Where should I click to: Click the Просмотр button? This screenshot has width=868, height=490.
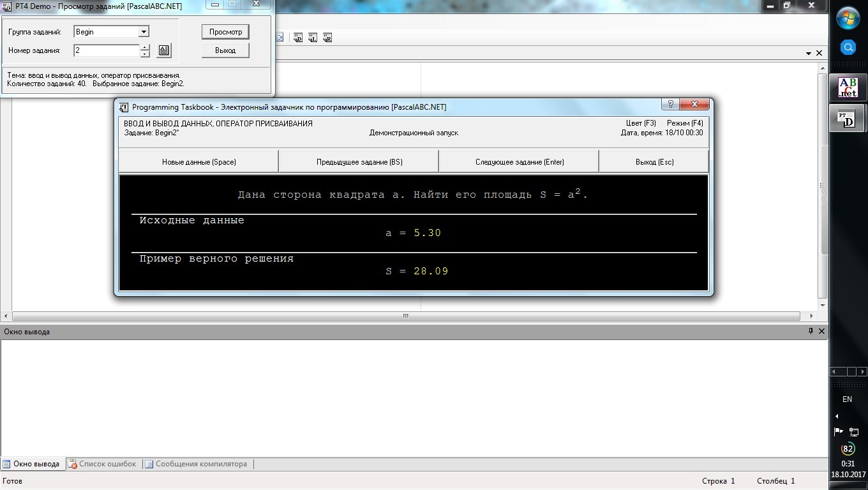[x=225, y=32]
